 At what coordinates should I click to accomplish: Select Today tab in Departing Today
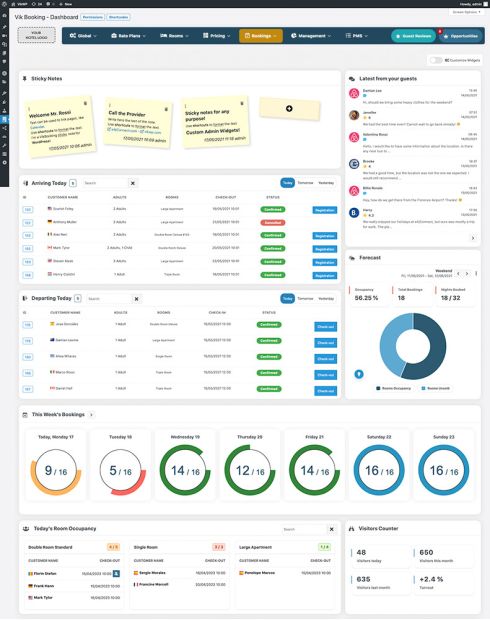[288, 299]
